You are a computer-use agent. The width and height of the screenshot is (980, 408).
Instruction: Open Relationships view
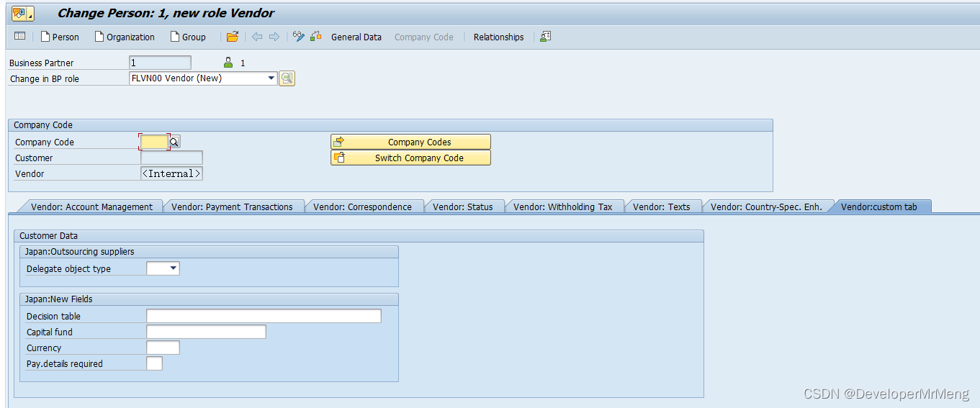(x=498, y=37)
